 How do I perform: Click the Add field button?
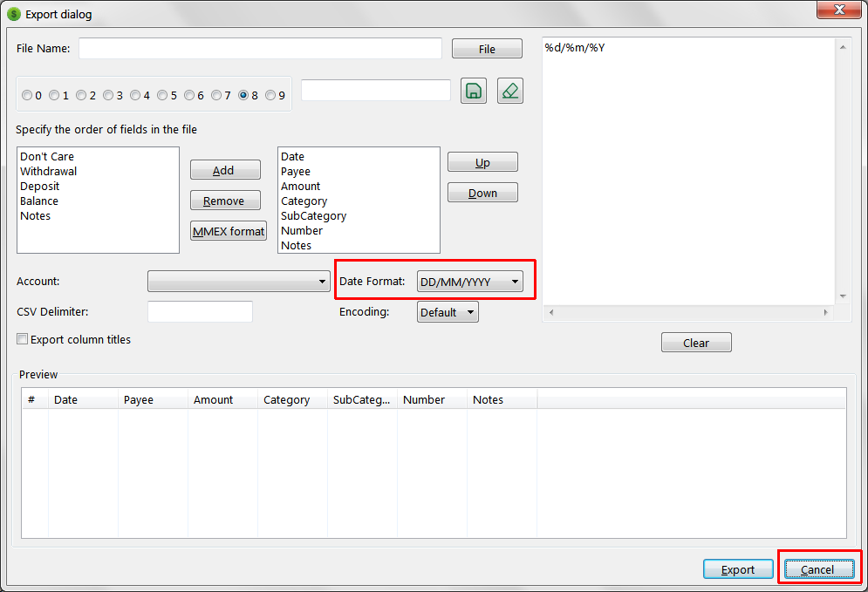point(225,170)
